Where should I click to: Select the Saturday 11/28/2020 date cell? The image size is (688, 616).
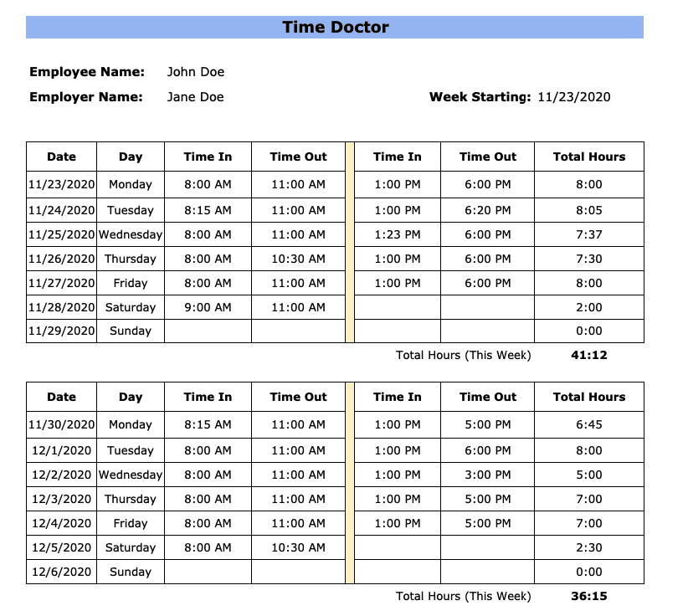61,307
